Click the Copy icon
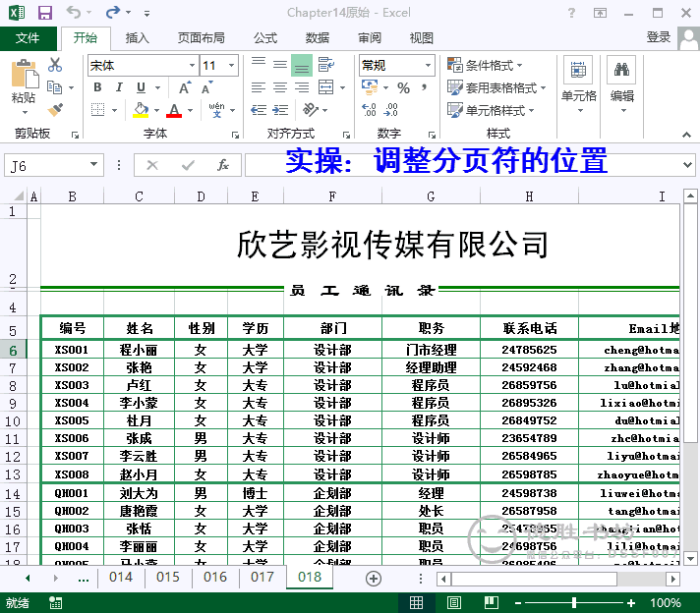700x613 pixels. click(x=54, y=87)
